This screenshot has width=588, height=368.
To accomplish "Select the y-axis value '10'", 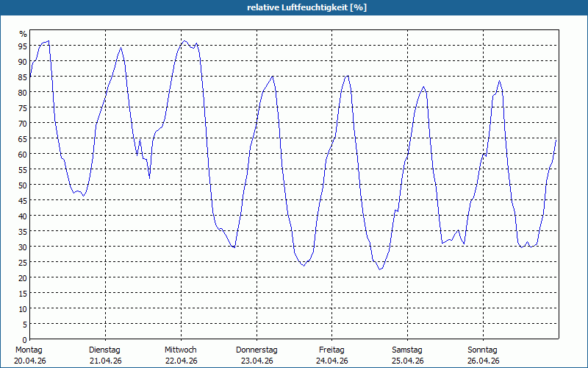I will (x=23, y=308).
